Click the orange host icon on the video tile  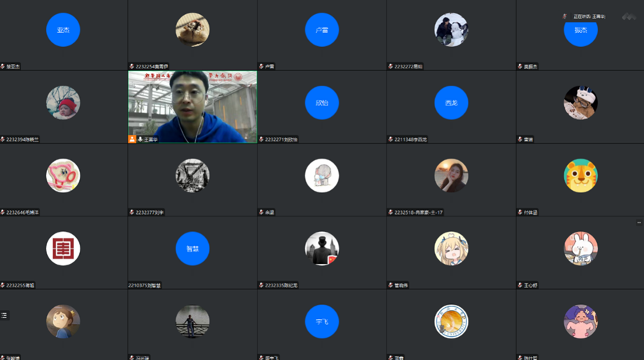[x=132, y=139]
